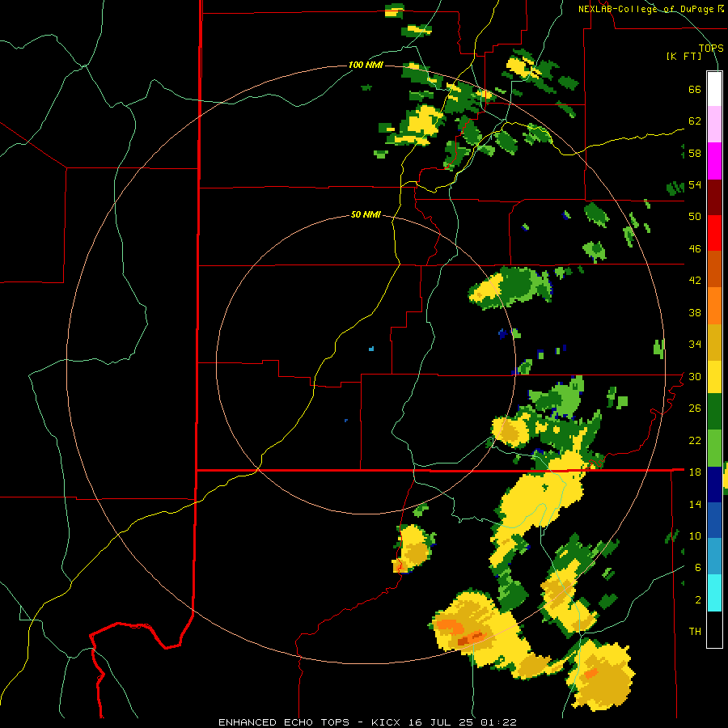The image size is (728, 728).
Task: Click the light pink legend swatch
Action: 714,124
